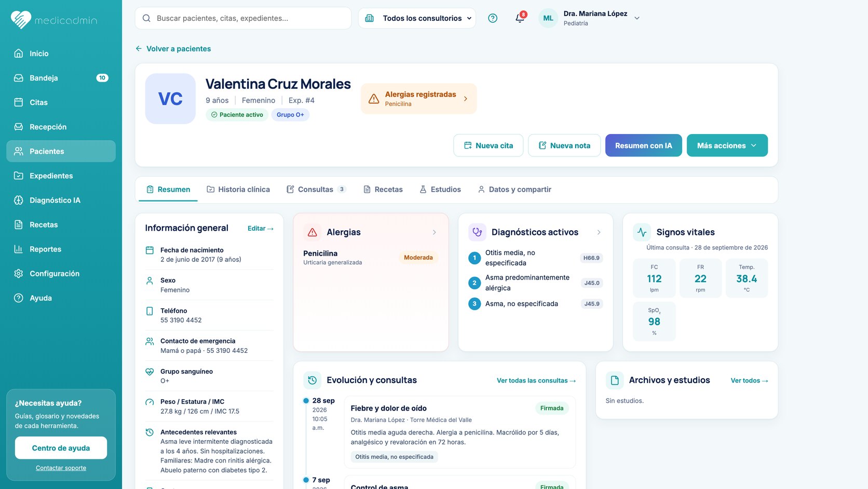Click the Reportes bar chart icon
Image resolution: width=868 pixels, height=489 pixels.
(x=19, y=249)
